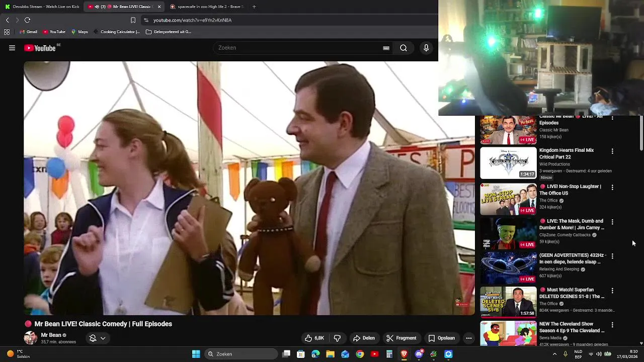This screenshot has width=644, height=362.
Task: Open options menu for Non-Stop Laughter Office stream
Action: point(612,187)
